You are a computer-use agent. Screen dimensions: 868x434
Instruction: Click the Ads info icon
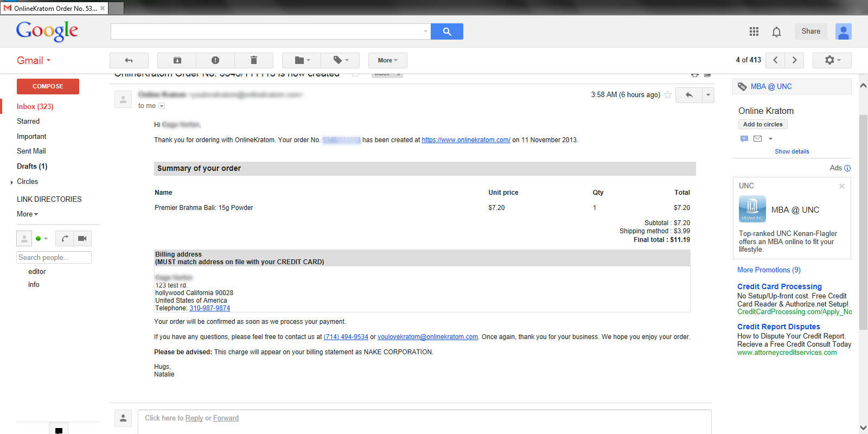click(x=847, y=168)
